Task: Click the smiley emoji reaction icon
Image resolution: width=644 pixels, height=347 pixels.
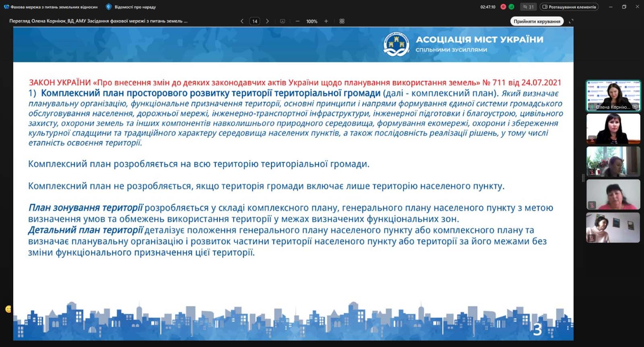Action: click(x=8, y=309)
